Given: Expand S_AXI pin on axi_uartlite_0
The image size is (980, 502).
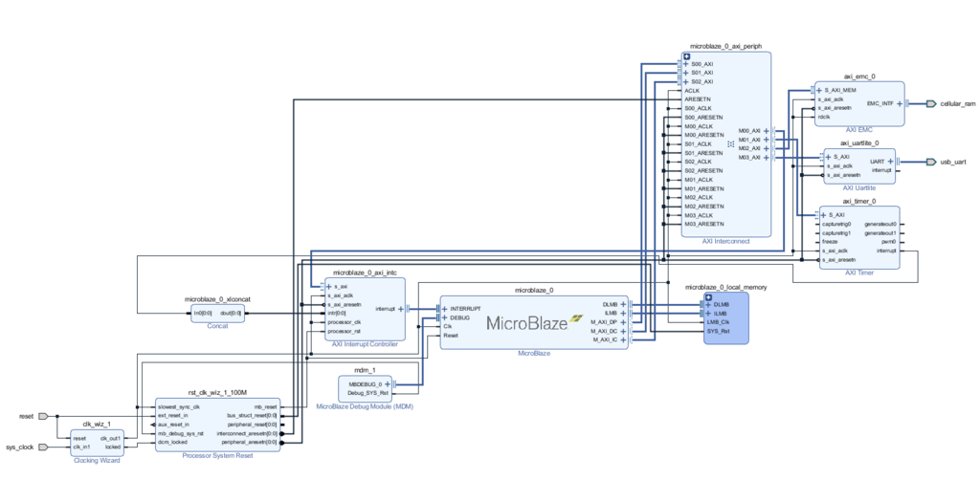Looking at the screenshot, I should point(828,157).
